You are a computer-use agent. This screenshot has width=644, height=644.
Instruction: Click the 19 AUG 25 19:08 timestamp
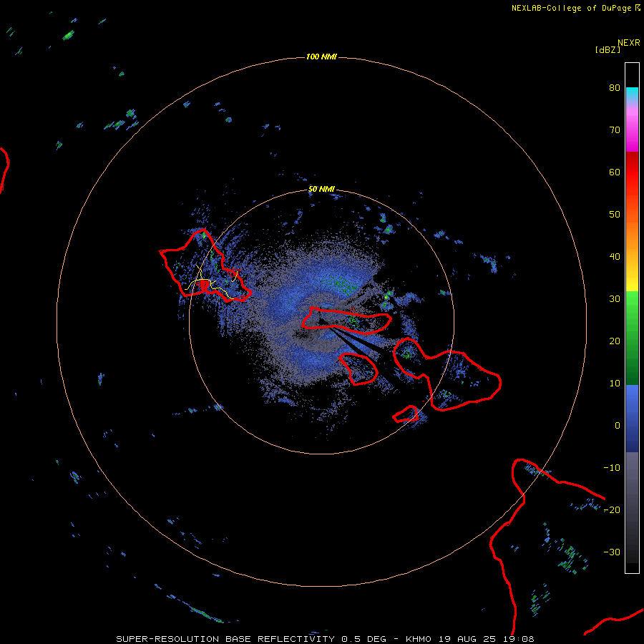point(487,639)
